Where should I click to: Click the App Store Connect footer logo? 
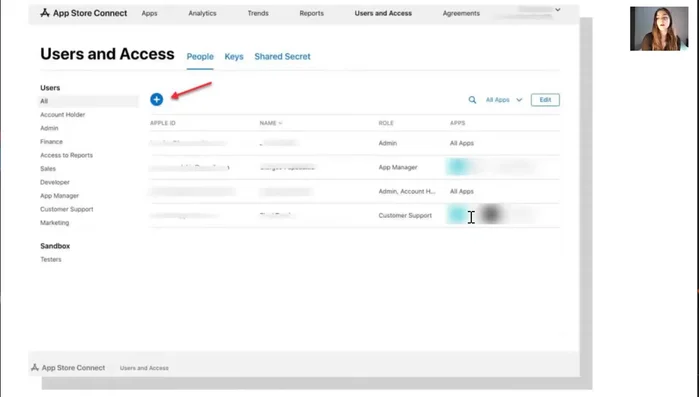tap(68, 368)
